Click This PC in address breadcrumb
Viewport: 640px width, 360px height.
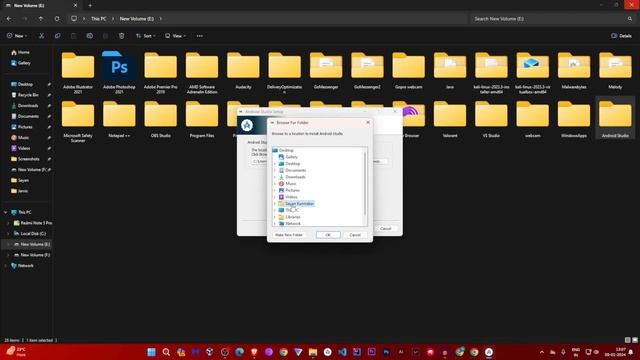(98, 19)
